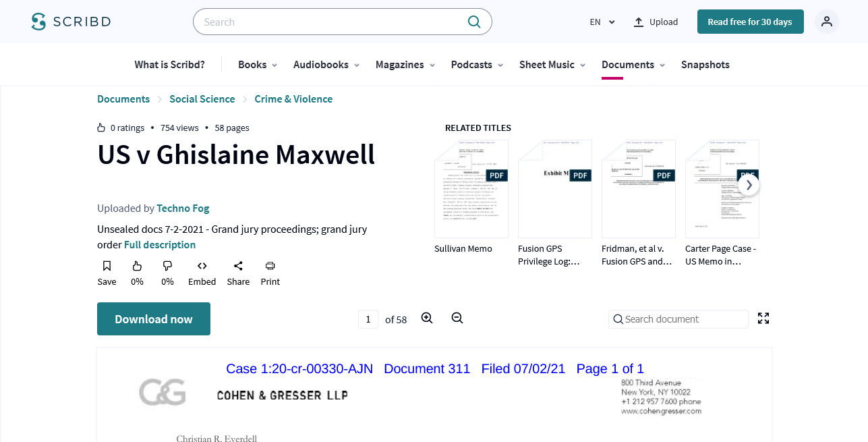The height and width of the screenshot is (442, 868).
Task: Click Carter Page Case - US Memo title
Action: pyautogui.click(x=720, y=255)
